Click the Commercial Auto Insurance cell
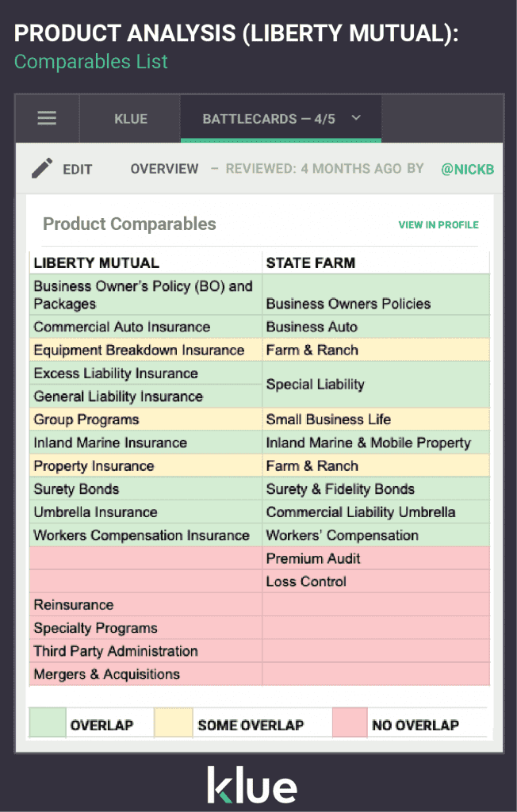 (x=121, y=327)
